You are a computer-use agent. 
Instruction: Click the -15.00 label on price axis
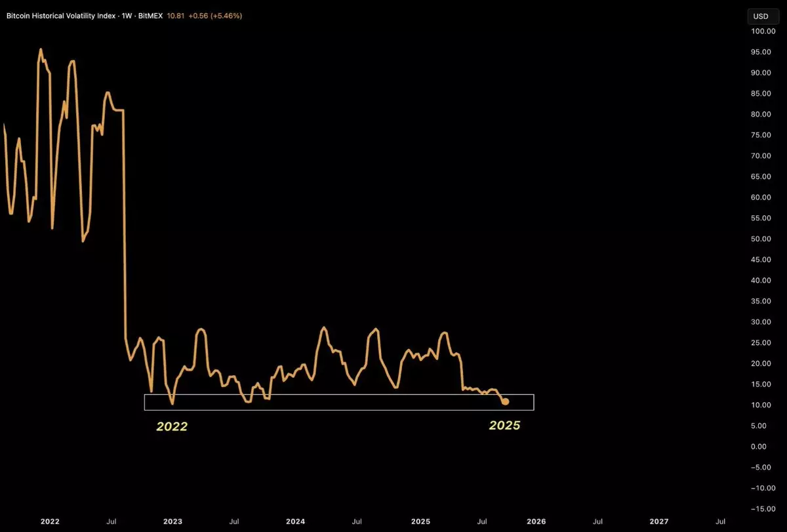[761, 509]
